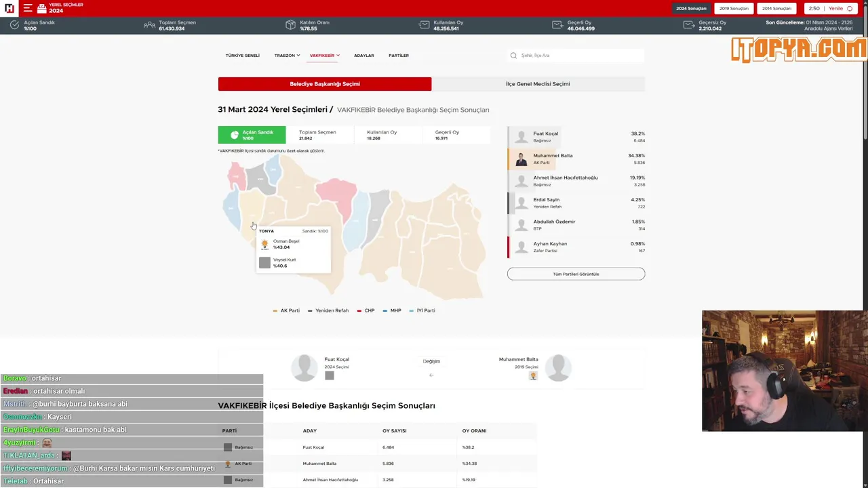Click the Toplam Seçmen 21.842 card
The width and height of the screenshot is (868, 488).
click(319, 135)
